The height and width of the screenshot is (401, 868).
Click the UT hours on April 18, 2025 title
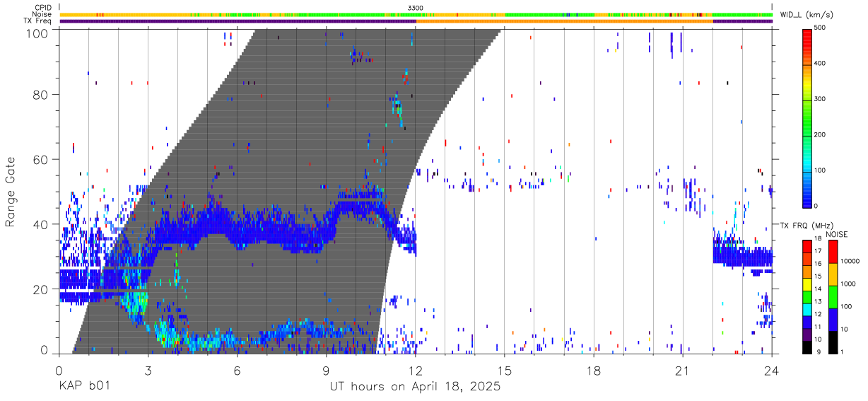(416, 387)
